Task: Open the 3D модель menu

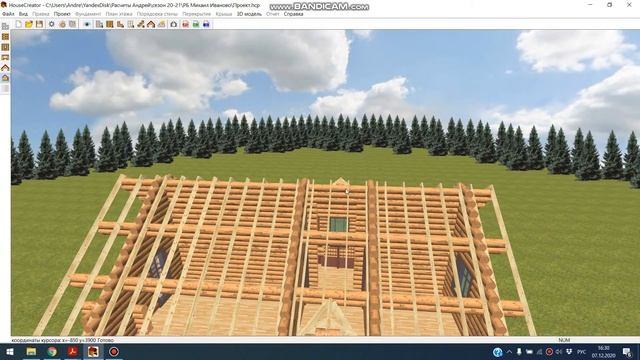Action: tap(249, 14)
